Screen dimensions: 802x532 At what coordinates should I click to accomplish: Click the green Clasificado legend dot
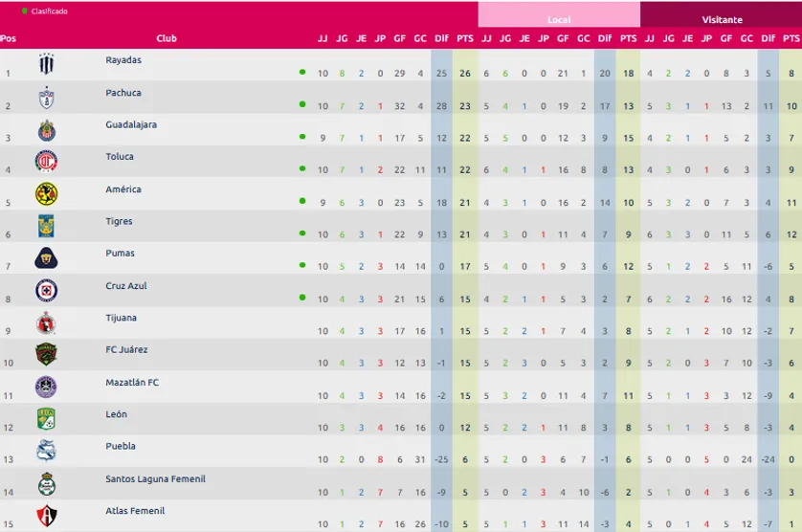(x=24, y=11)
